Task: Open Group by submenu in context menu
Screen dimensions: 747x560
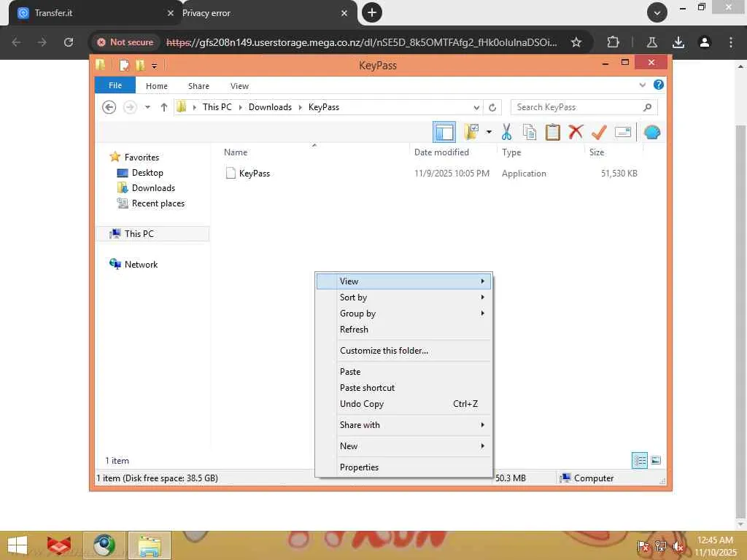Action: coord(403,314)
